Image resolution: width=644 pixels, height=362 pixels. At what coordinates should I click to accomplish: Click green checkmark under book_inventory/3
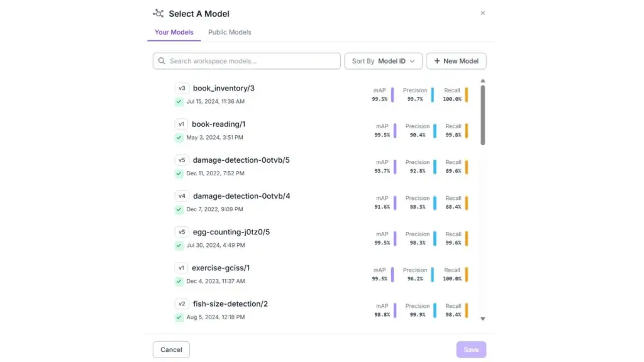[x=179, y=101]
